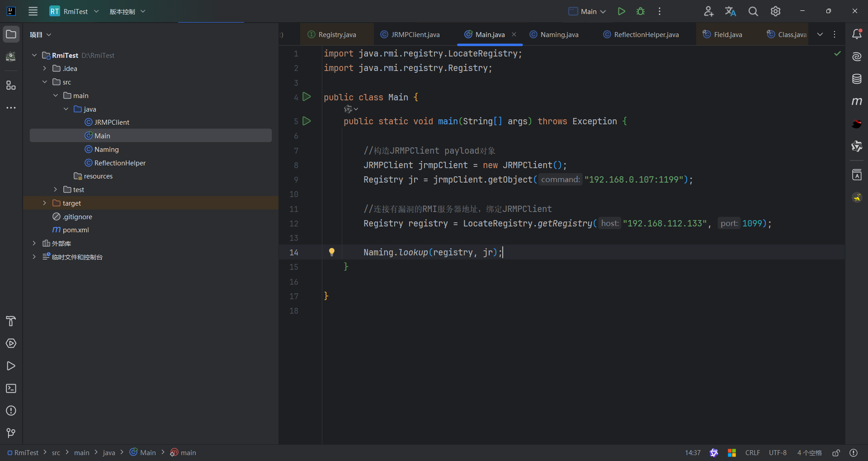The width and height of the screenshot is (868, 461).
Task: Open the Main run configuration dropdown
Action: coord(587,11)
